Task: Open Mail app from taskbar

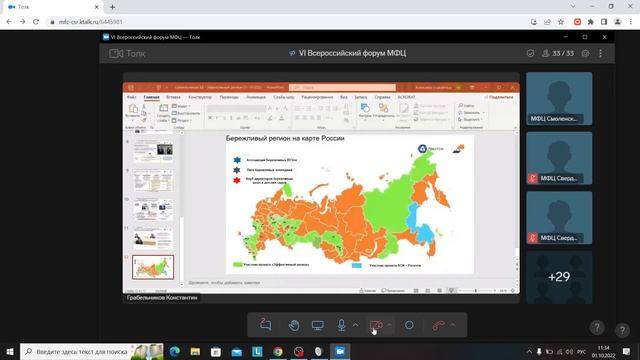Action: 237,351
